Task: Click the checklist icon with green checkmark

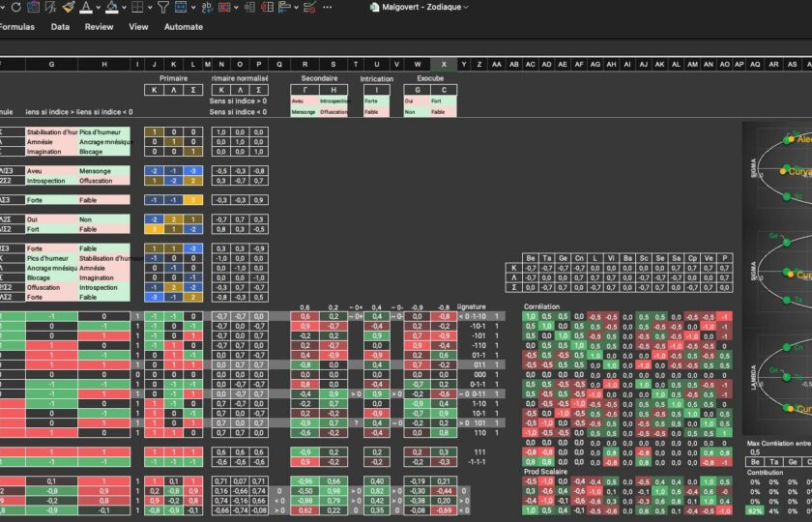Action: pos(309,7)
